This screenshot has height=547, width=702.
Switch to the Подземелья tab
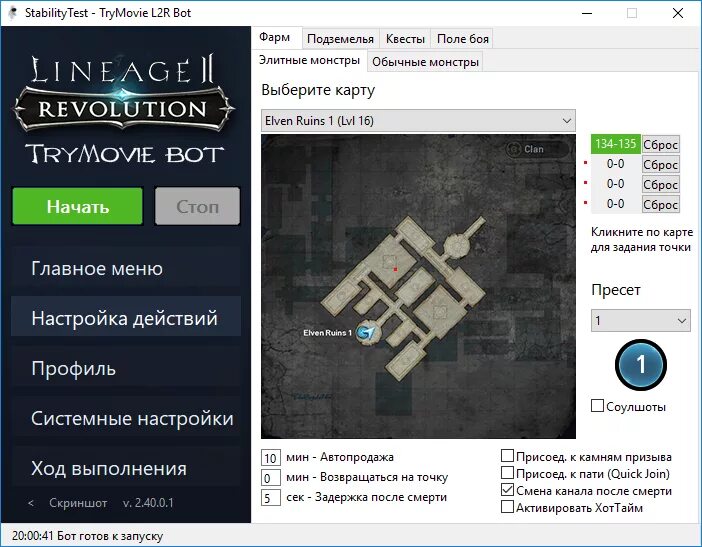tap(340, 39)
